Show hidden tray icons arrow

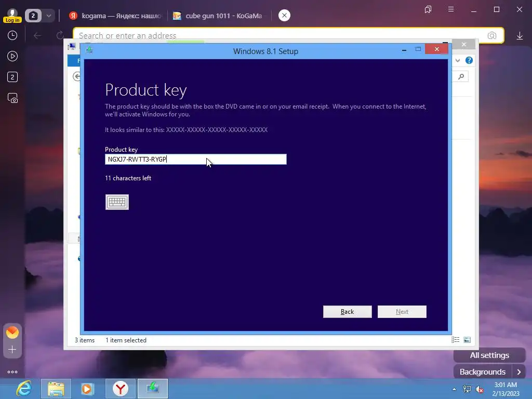click(454, 389)
